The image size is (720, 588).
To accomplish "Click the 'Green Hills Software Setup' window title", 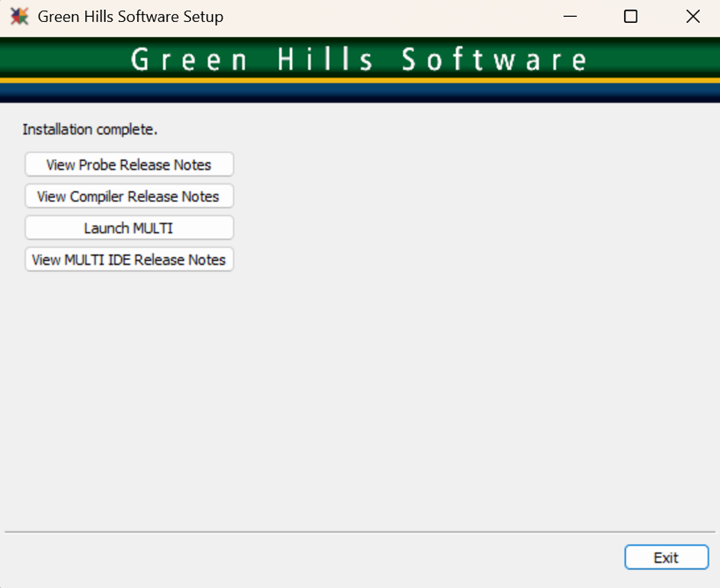I will tap(130, 17).
